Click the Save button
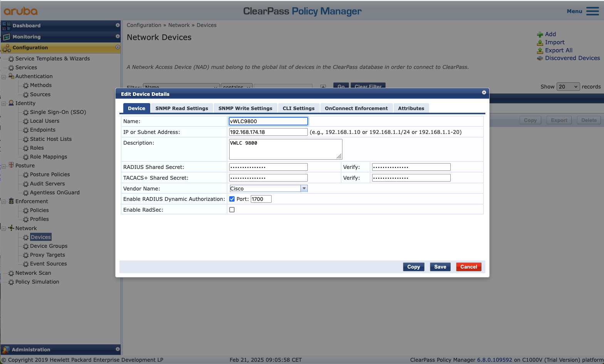The image size is (604, 364). [x=440, y=267]
